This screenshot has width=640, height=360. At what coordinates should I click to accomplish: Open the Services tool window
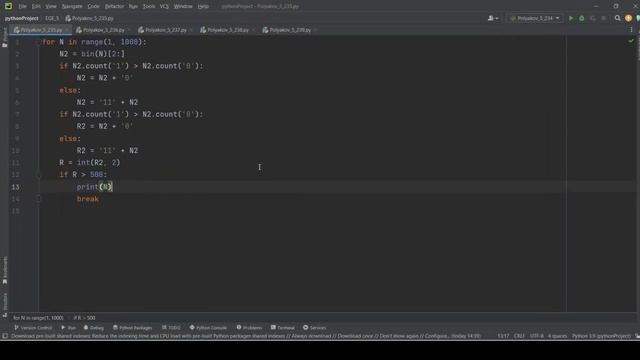314,328
